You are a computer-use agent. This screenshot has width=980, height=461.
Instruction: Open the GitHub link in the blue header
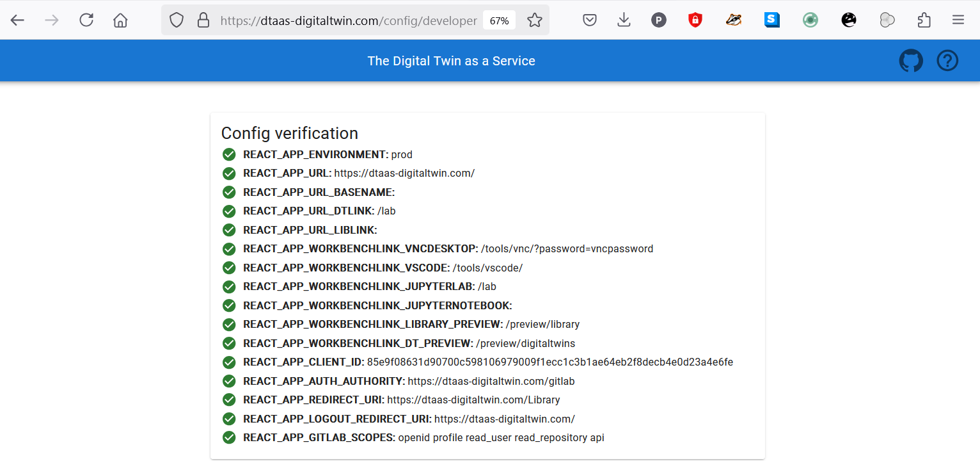911,60
